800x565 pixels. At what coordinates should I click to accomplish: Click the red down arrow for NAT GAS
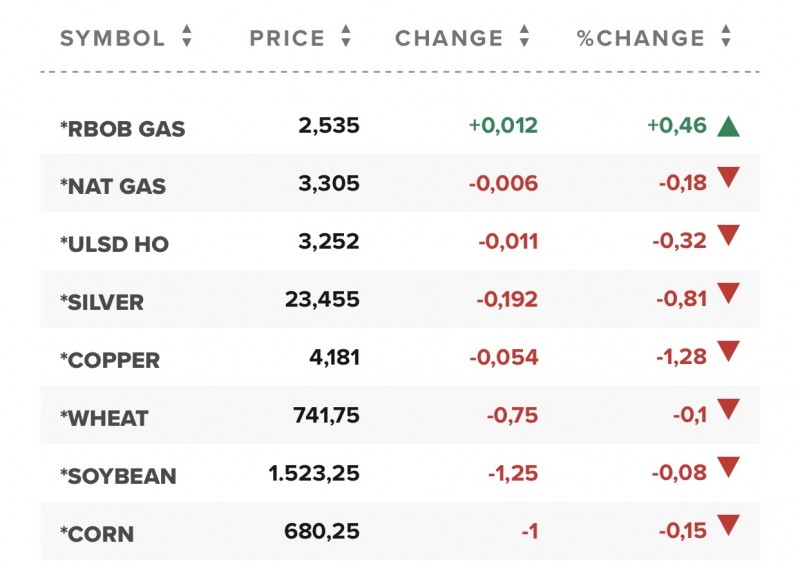[728, 180]
